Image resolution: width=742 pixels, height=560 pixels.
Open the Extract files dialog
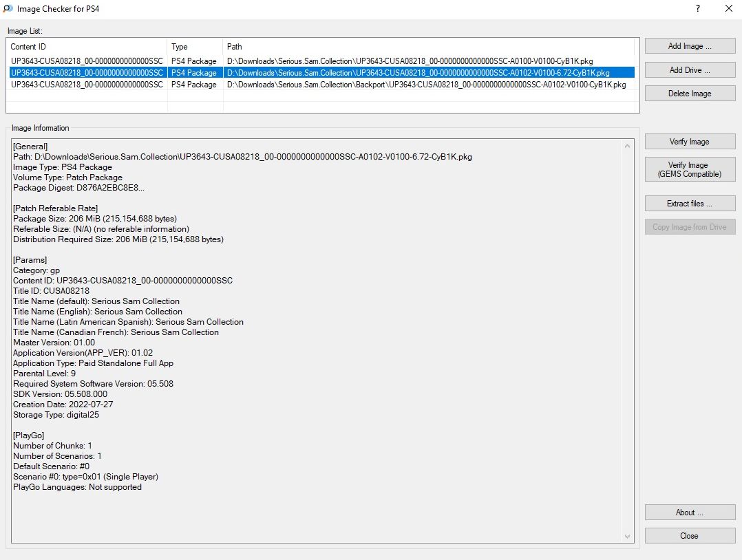(690, 204)
